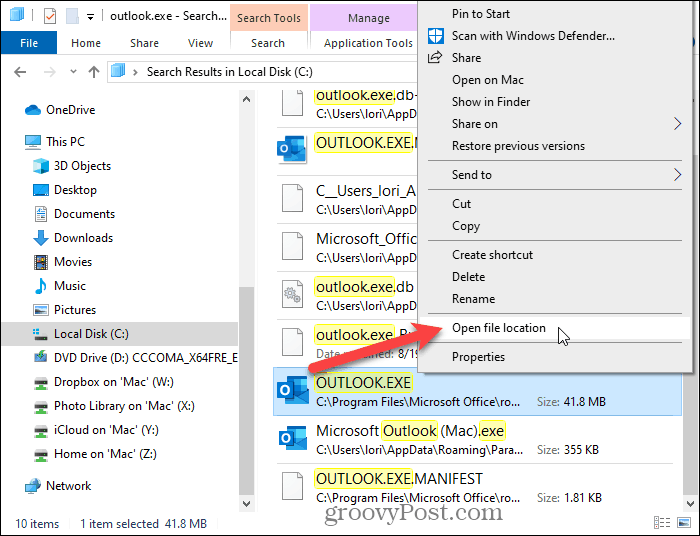Expand the Send to submenu
700x536 pixels.
point(556,175)
